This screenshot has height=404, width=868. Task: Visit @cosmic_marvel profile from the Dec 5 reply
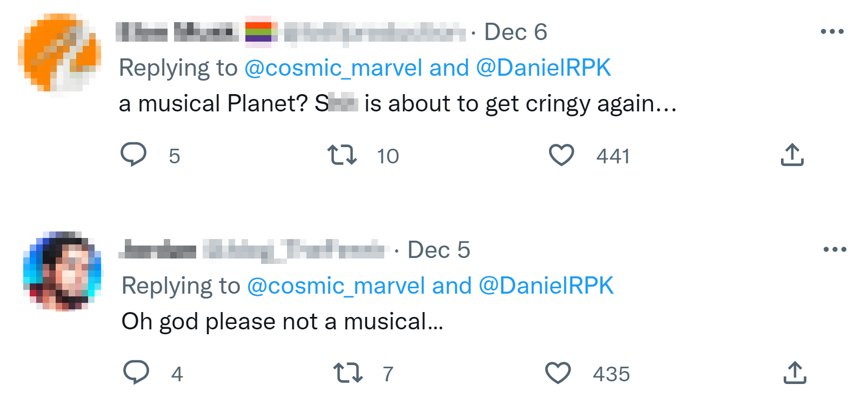(336, 286)
